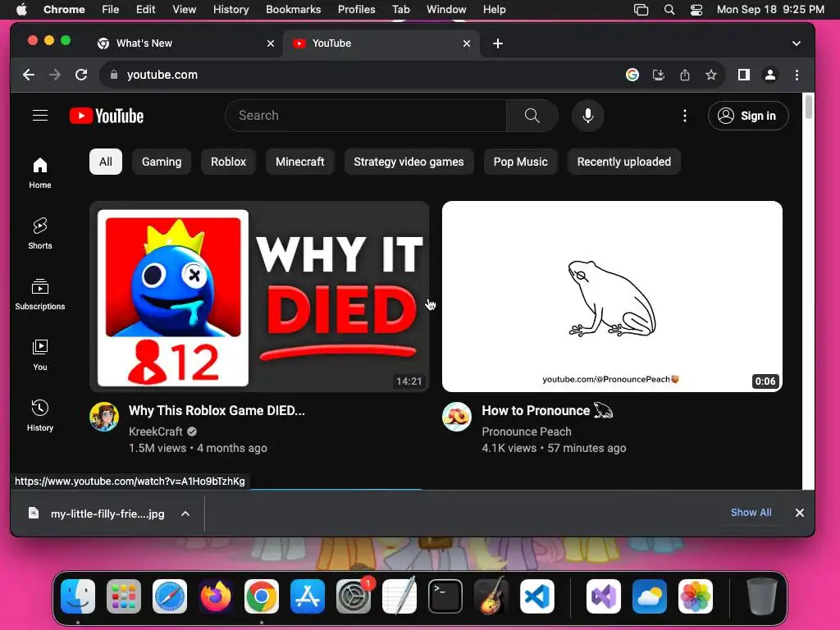The image size is (840, 630).
Task: Start voice search with microphone icon
Action: click(x=587, y=116)
